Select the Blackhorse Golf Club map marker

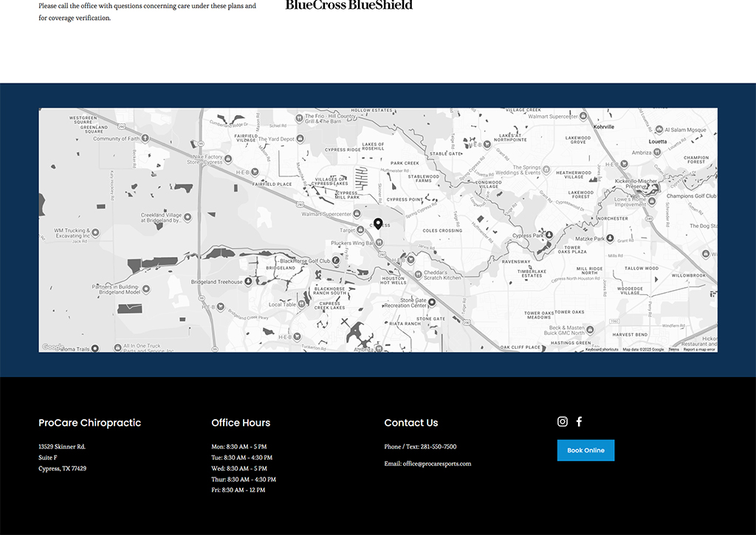coord(336,260)
